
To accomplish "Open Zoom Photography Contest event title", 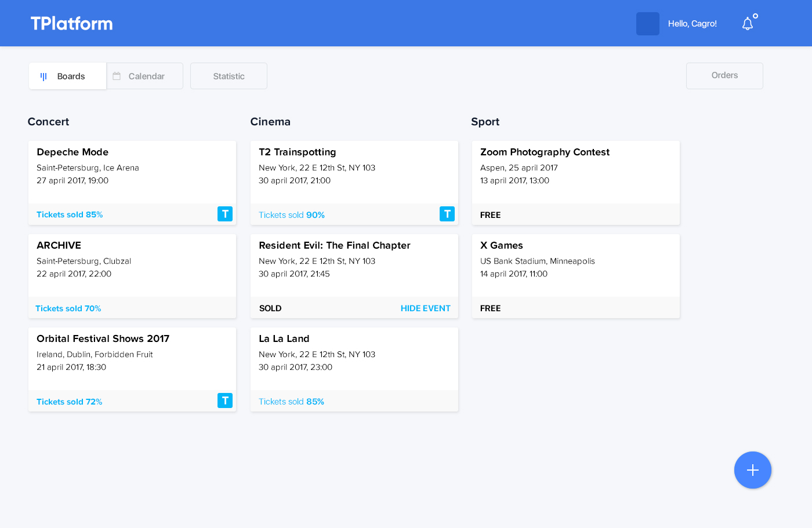I will coord(545,152).
